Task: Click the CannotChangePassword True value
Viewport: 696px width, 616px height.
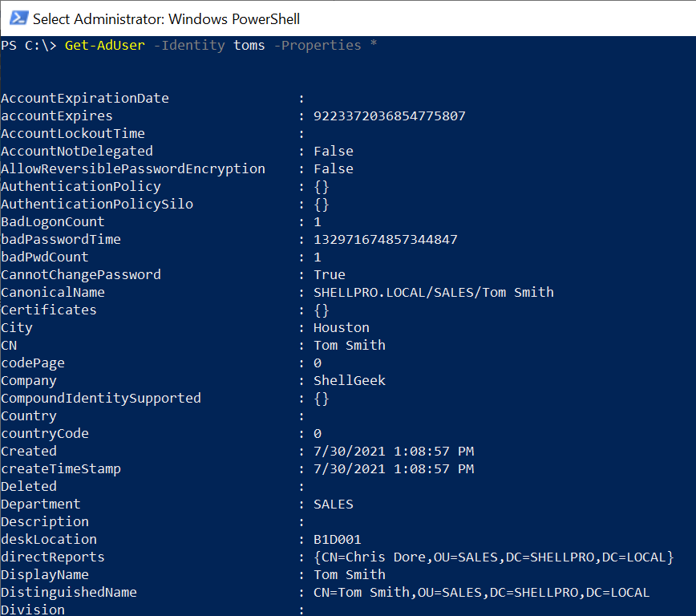Action: coord(329,274)
